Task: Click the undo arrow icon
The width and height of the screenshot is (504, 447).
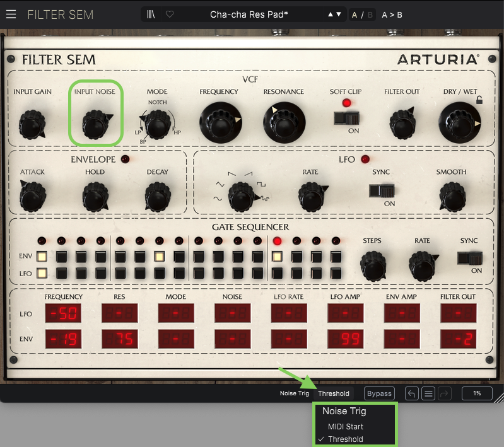Action: tap(411, 393)
